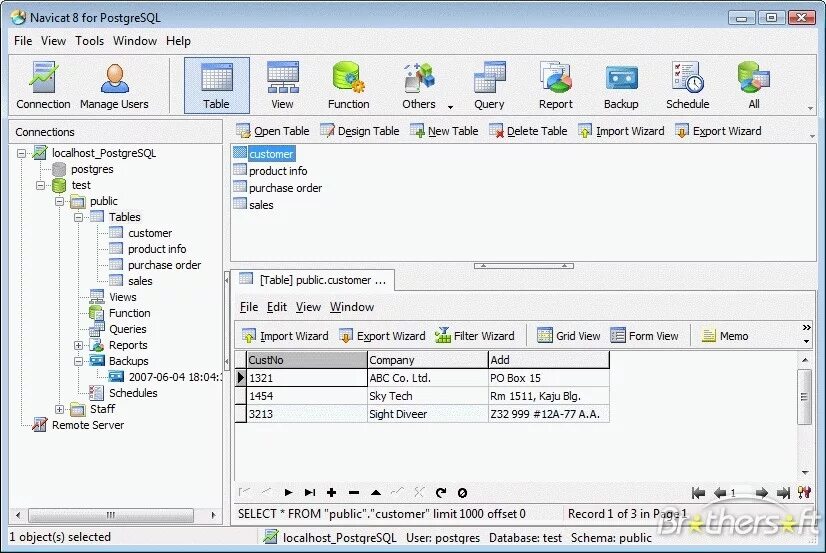Click the data grid vertical scrollbar
Image resolution: width=826 pixels, height=553 pixels.
(x=804, y=397)
